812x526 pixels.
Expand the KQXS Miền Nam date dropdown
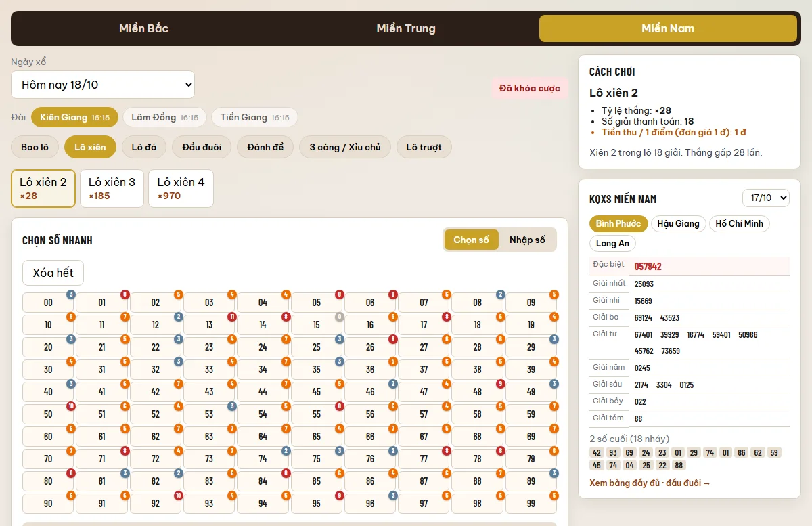[x=766, y=198]
